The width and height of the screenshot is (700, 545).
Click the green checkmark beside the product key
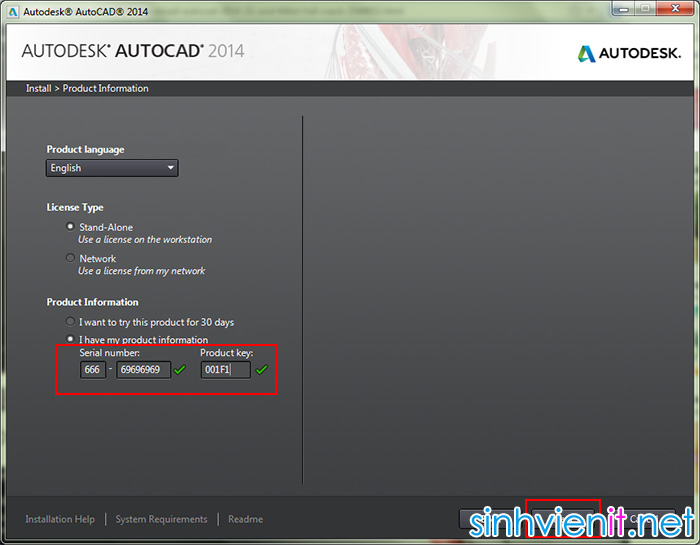(x=262, y=369)
